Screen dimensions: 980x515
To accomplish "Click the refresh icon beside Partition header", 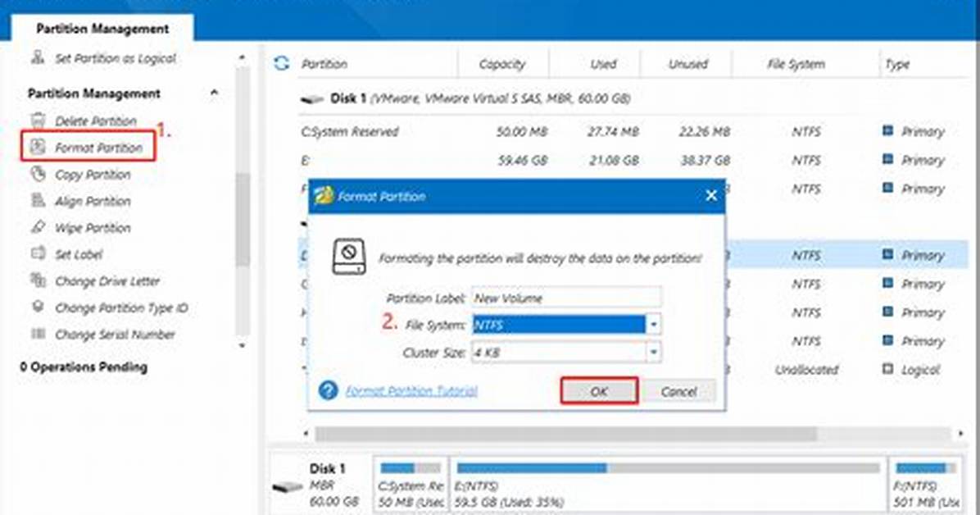I will click(281, 63).
